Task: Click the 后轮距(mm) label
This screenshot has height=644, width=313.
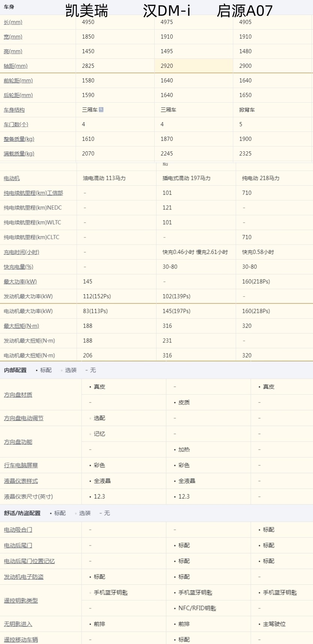Action: [x=18, y=95]
